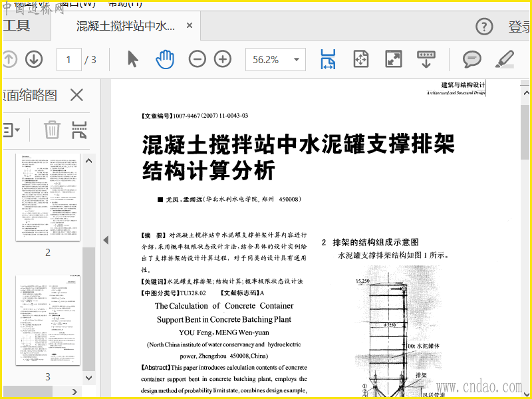Add a comment with speech bubble icon
The image size is (532, 399).
click(x=471, y=59)
